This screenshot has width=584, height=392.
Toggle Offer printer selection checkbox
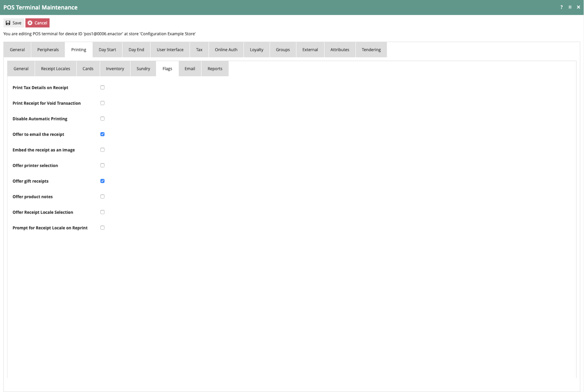103,165
